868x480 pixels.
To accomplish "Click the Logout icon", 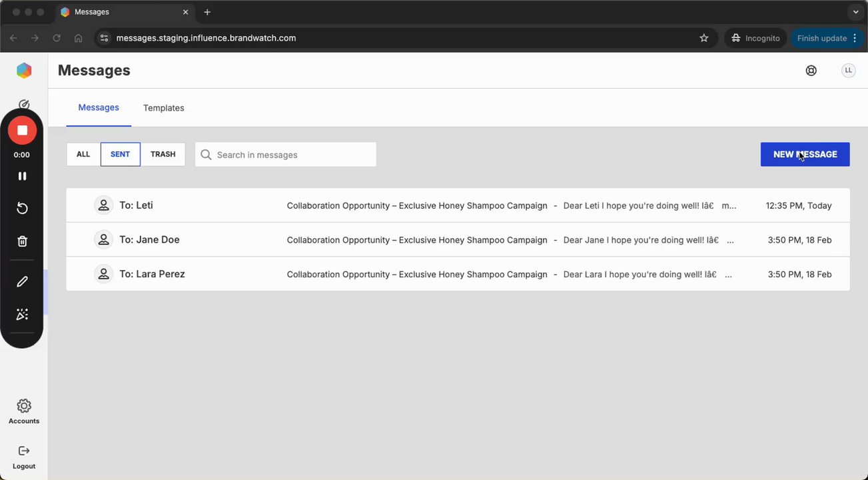I will [24, 451].
